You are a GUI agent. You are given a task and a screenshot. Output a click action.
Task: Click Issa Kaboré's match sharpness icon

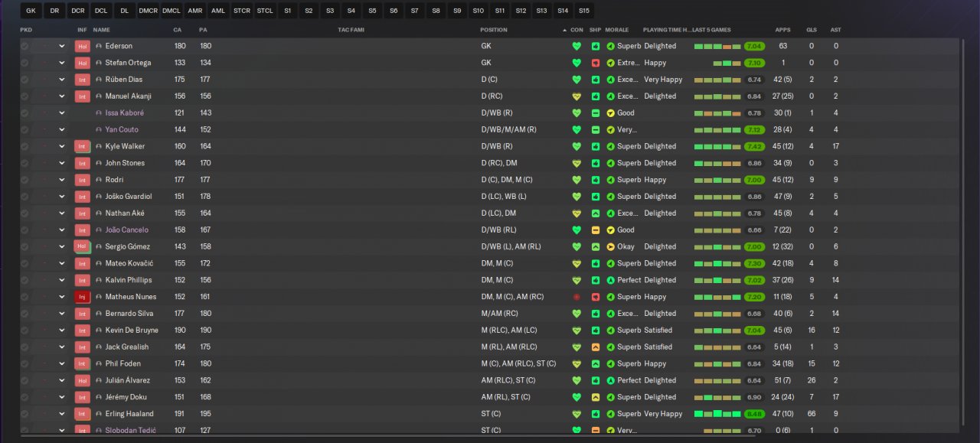[596, 112]
